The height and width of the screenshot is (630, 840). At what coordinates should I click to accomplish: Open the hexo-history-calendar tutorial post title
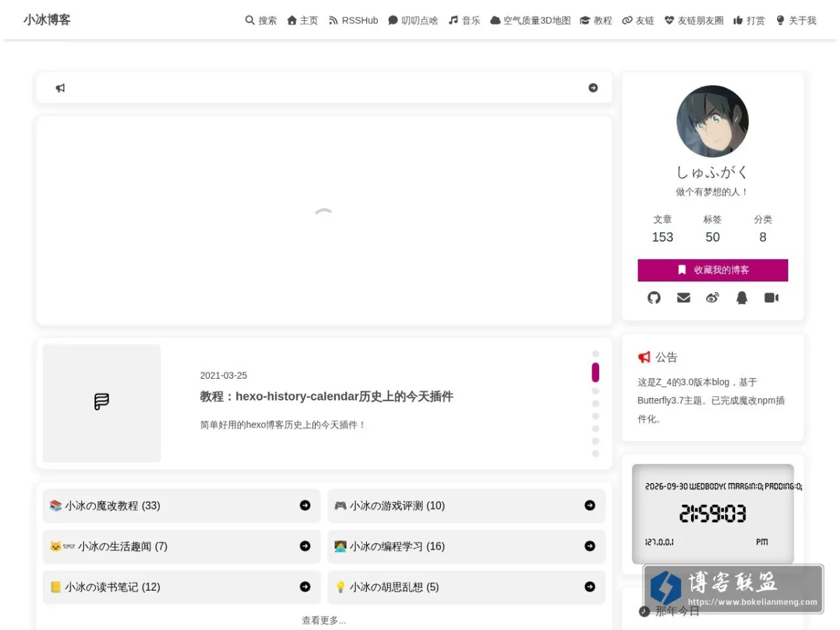(326, 396)
